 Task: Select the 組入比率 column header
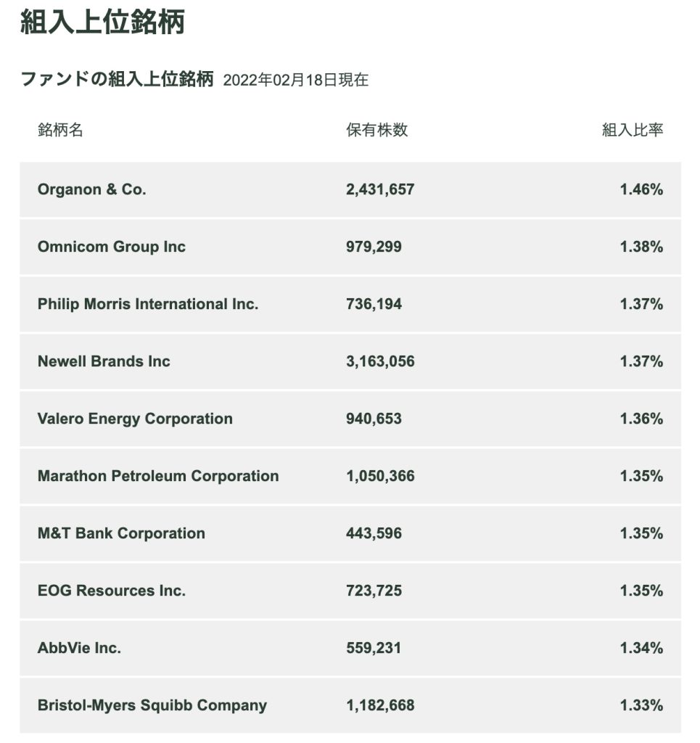632,130
